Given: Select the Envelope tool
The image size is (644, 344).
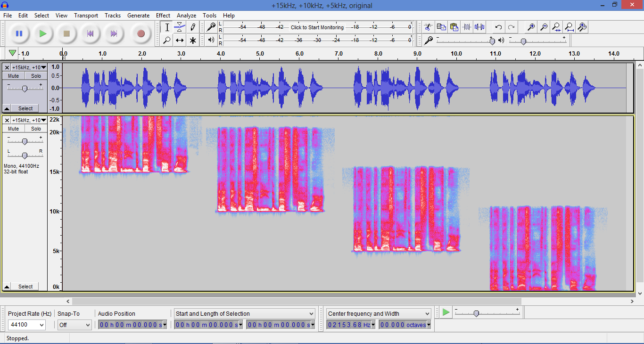Looking at the screenshot, I should point(180,27).
